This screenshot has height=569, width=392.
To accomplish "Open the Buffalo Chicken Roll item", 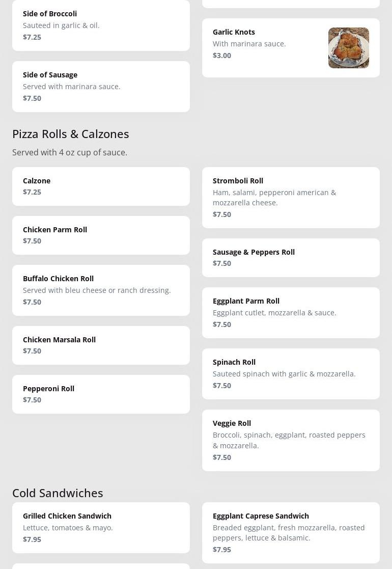I will click(101, 290).
